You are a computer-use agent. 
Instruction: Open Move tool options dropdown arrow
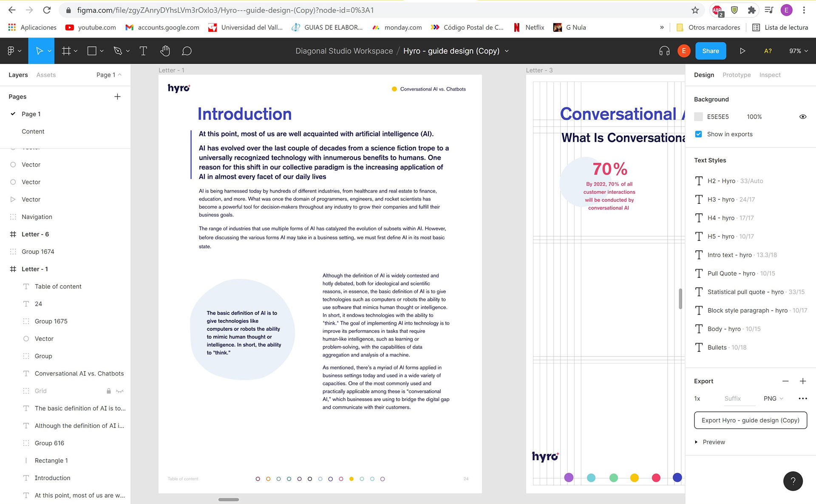coord(49,51)
